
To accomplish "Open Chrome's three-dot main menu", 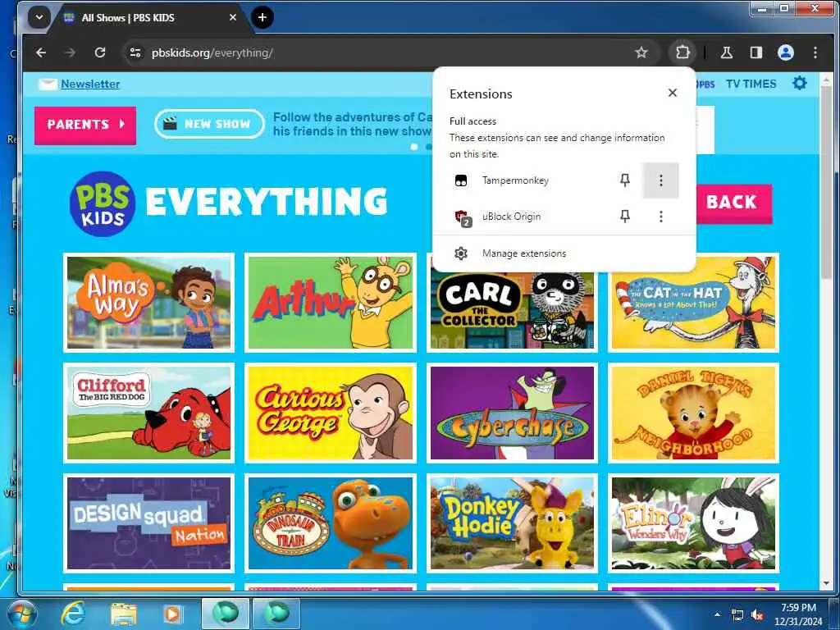I will tap(815, 52).
